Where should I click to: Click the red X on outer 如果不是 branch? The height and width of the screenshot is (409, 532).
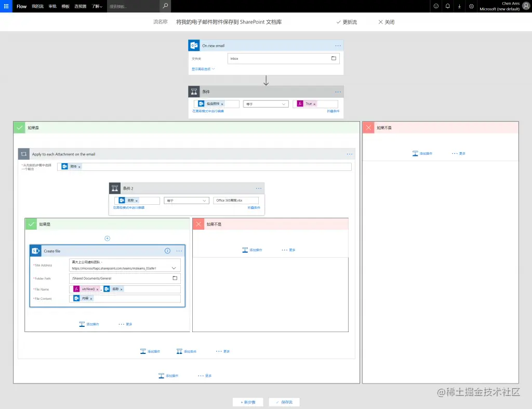(368, 128)
